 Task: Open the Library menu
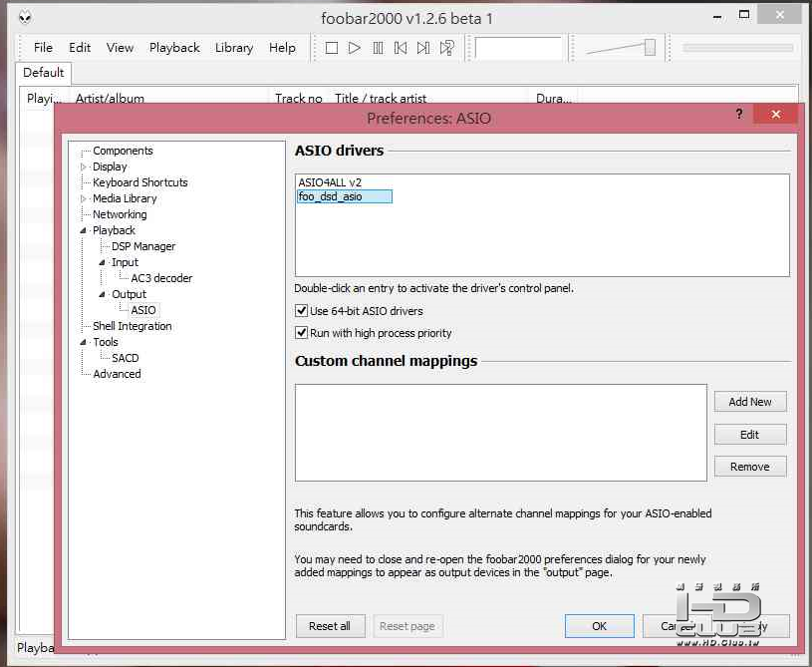coord(234,48)
